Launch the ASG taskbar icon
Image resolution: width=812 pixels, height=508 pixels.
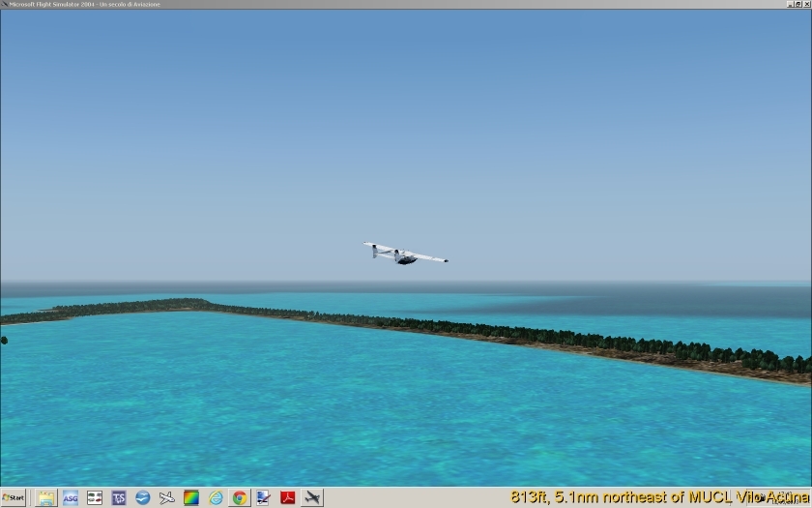[x=70, y=498]
